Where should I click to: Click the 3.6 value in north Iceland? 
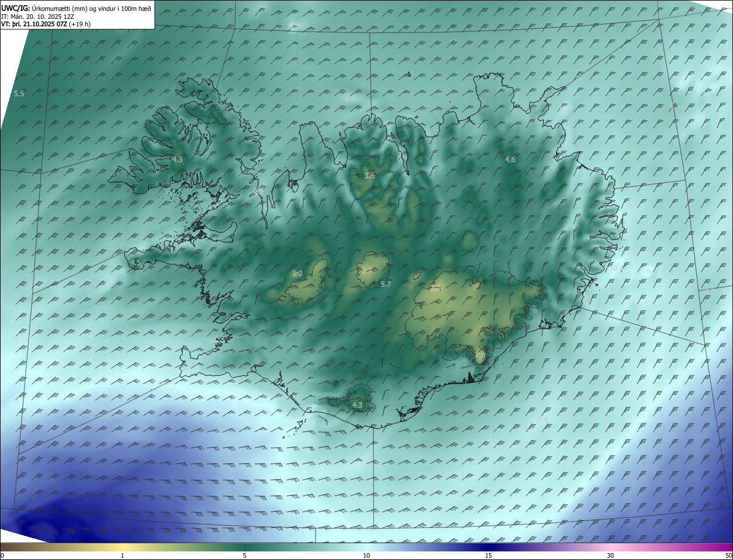pos(369,175)
